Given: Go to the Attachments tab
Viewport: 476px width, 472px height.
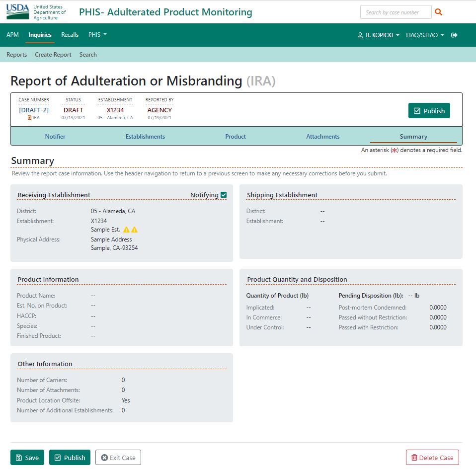Looking at the screenshot, I should 323,137.
